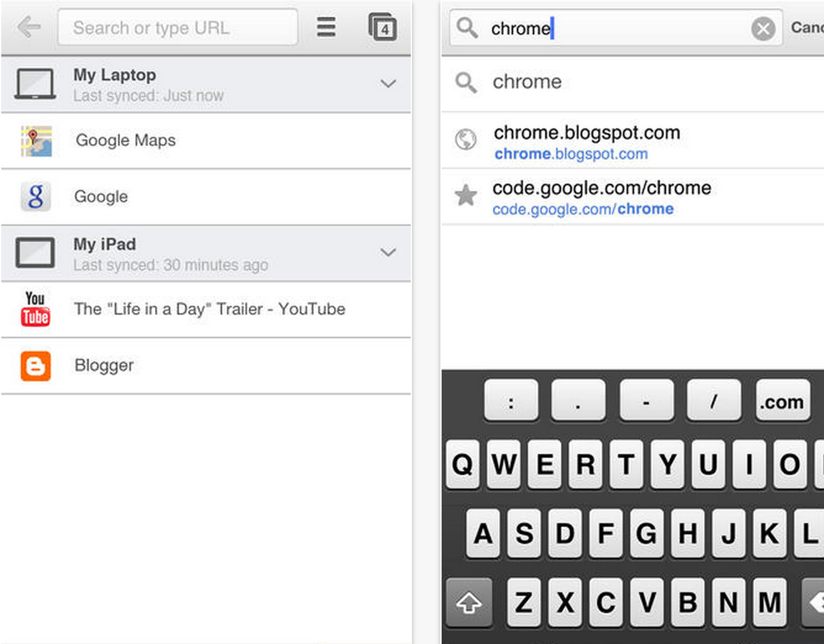Tap the My Laptop device icon
This screenshot has width=824, height=644.
point(35,84)
